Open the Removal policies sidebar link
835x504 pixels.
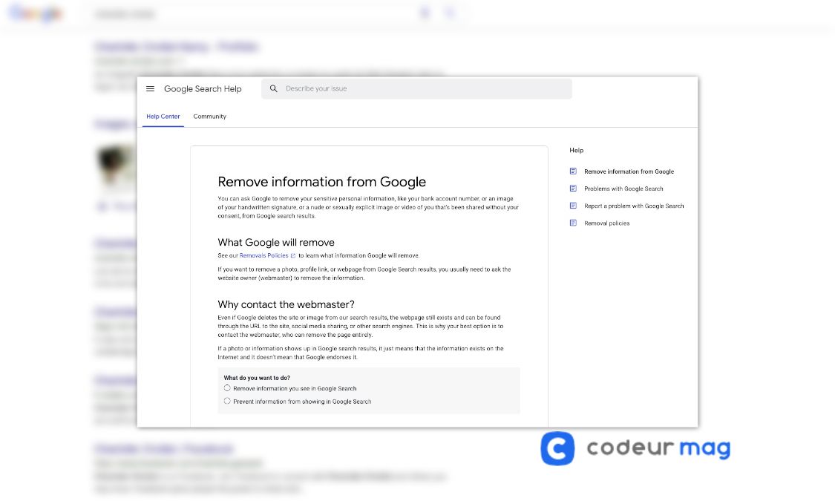coord(606,223)
